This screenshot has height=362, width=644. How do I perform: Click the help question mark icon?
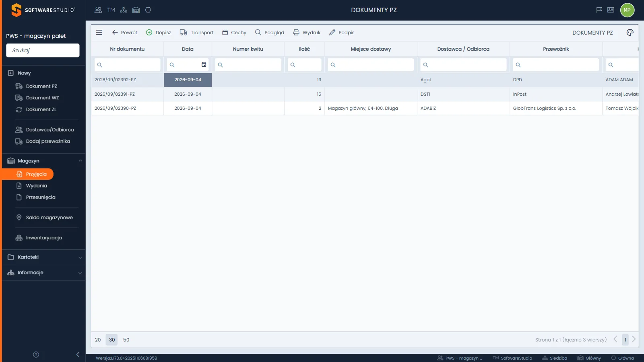(x=36, y=354)
